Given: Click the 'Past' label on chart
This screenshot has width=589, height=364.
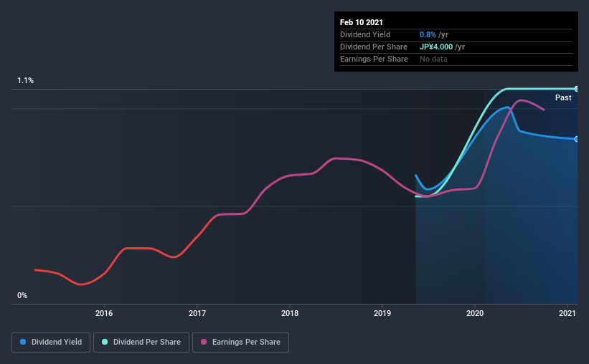Looking at the screenshot, I should [x=563, y=98].
